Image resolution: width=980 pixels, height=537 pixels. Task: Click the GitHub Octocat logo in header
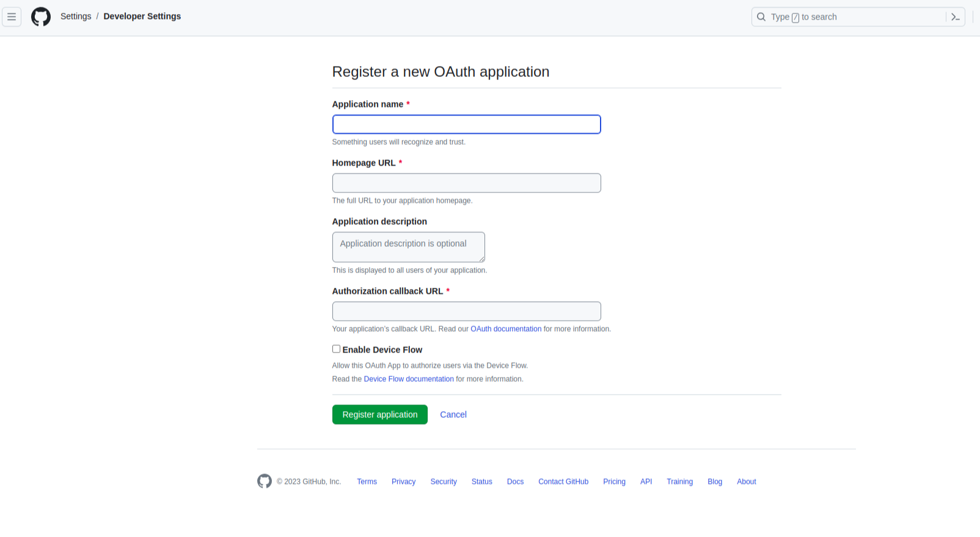[x=41, y=17]
